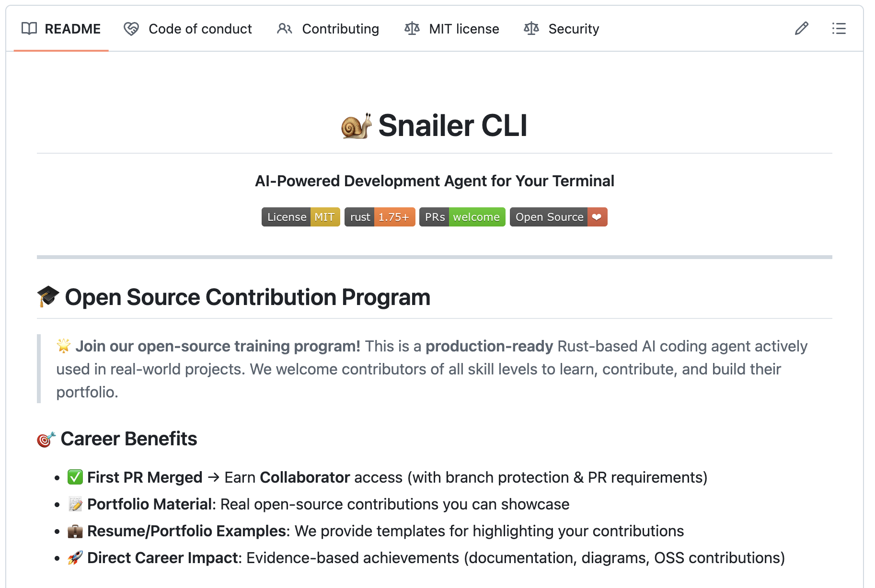Click the snail emoji in the title
The image size is (875, 588).
(x=356, y=126)
